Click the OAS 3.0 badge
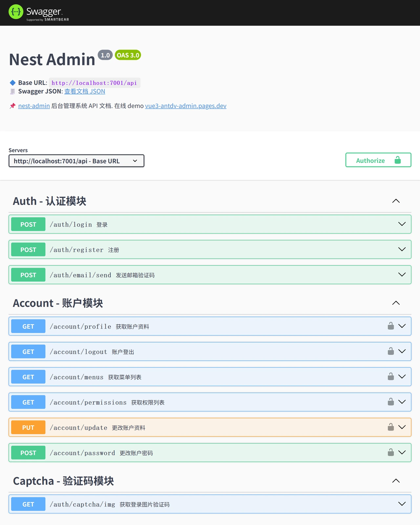This screenshot has width=420, height=525. click(x=128, y=55)
